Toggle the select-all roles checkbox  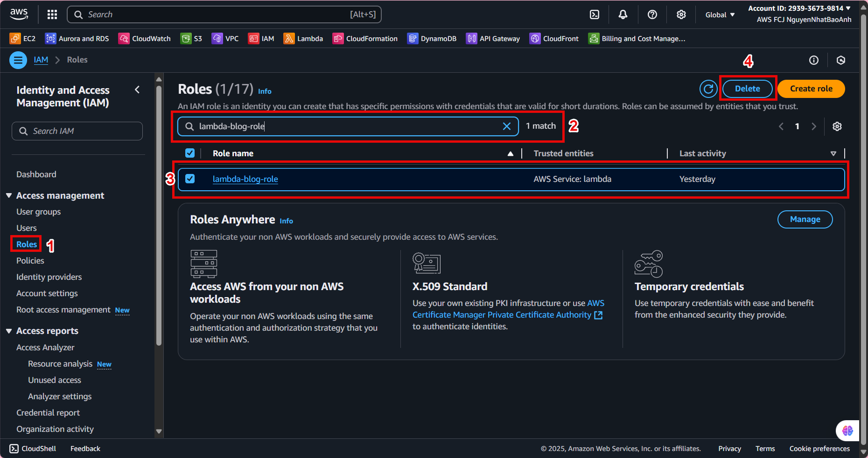(190, 153)
